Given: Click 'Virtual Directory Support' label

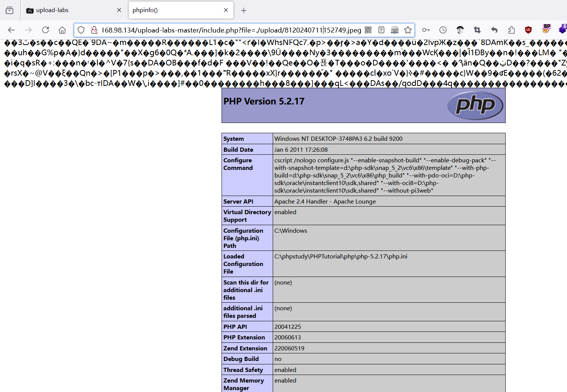Looking at the screenshot, I should click(247, 216).
